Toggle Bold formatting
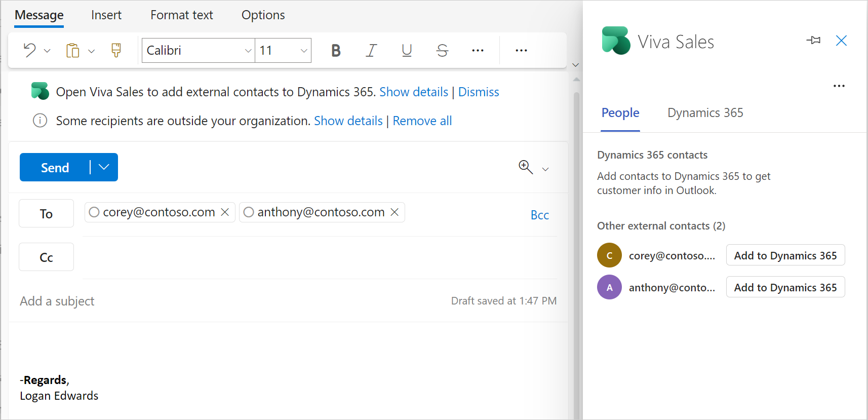The height and width of the screenshot is (420, 868). (x=336, y=51)
